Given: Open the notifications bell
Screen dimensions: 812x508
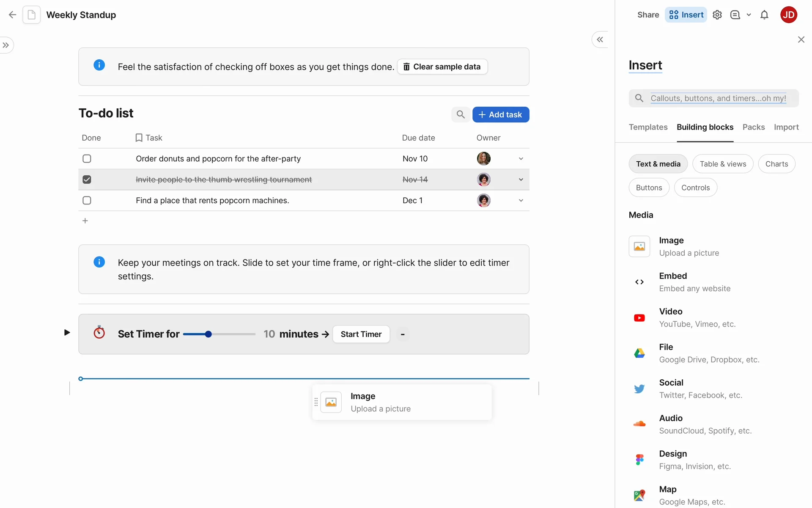Looking at the screenshot, I should pyautogui.click(x=764, y=15).
